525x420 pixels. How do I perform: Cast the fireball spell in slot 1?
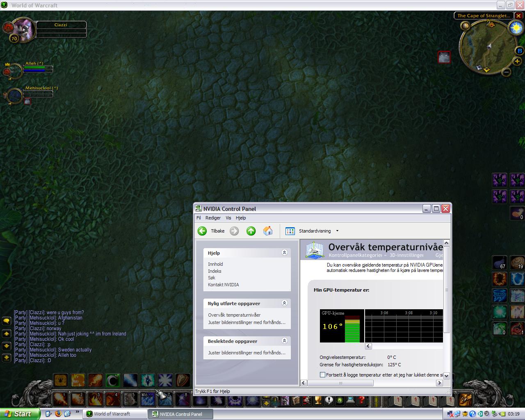pyautogui.click(x=60, y=398)
